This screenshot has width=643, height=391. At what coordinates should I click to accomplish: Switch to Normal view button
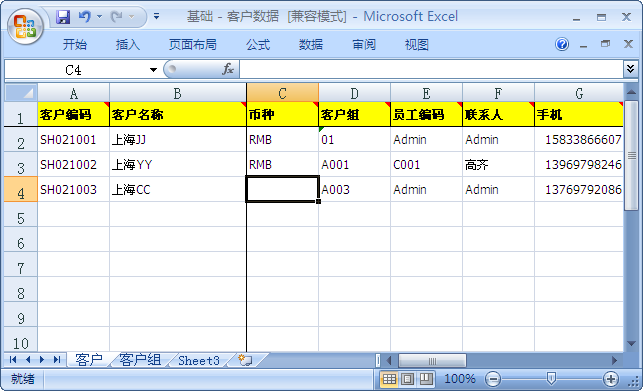pos(389,379)
